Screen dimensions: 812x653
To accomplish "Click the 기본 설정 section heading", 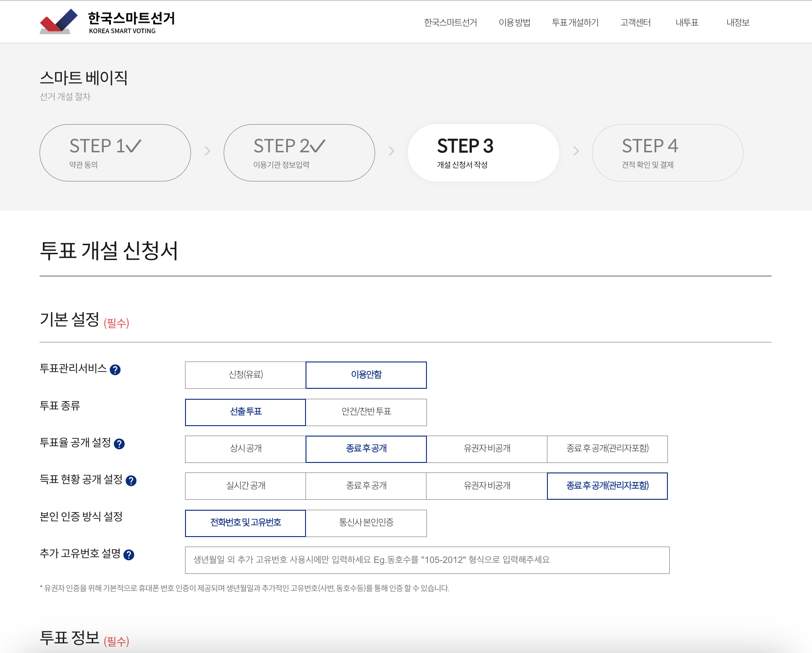I will click(70, 320).
